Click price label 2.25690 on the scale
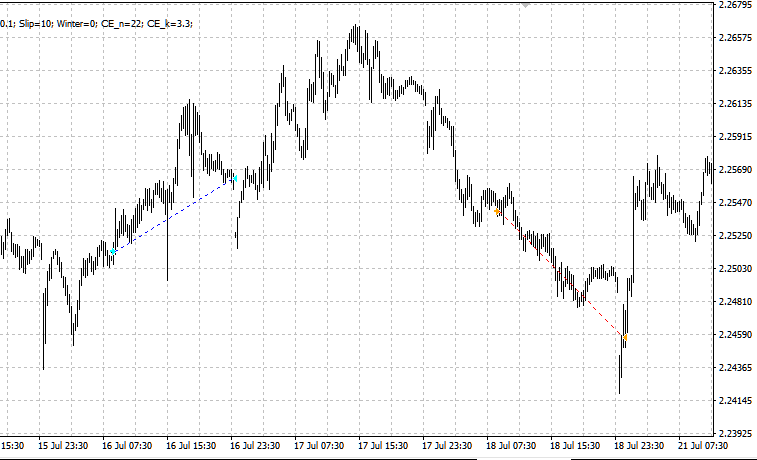Image resolution: width=757 pixels, height=460 pixels. coord(735,170)
